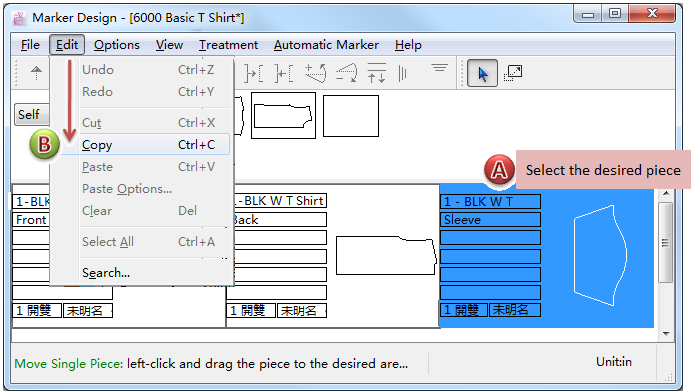
Task: Click the horizontal lines stack icon
Action: pos(440,68)
